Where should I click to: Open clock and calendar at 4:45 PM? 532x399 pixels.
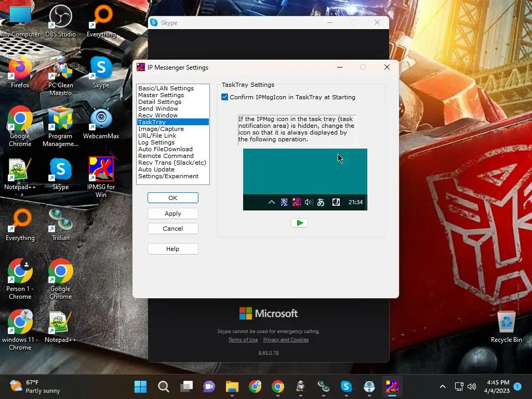tap(497, 387)
